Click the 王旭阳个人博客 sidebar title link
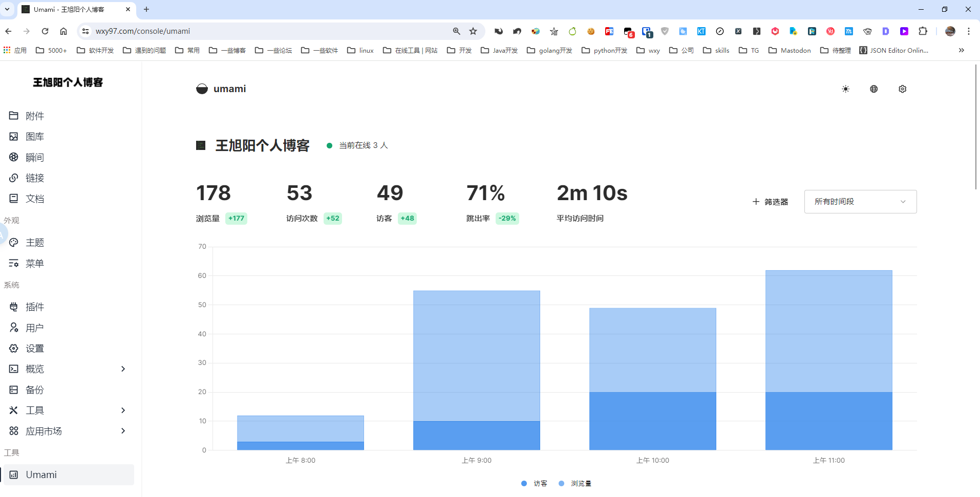The image size is (980, 497). pyautogui.click(x=68, y=82)
